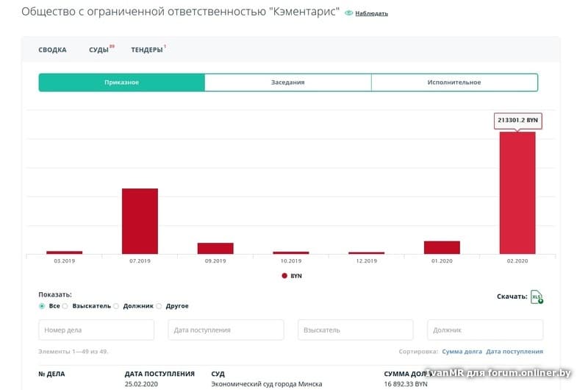Select the Должник radio option
The image size is (588, 390).
[x=116, y=306]
